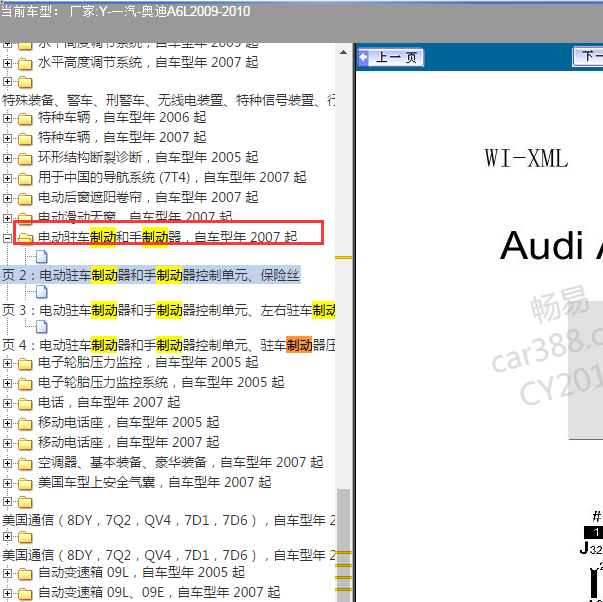Expand 环形结构断裂诊断 2005 node

(x=7, y=158)
